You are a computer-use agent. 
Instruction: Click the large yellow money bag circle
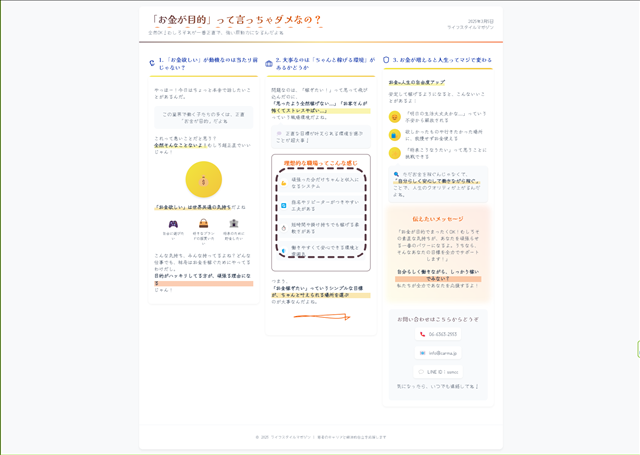coord(204,180)
